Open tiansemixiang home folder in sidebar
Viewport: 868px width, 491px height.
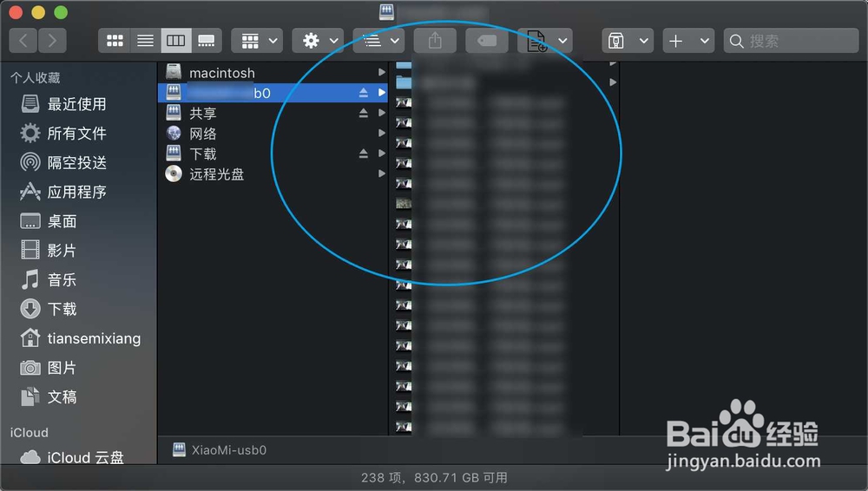click(80, 338)
